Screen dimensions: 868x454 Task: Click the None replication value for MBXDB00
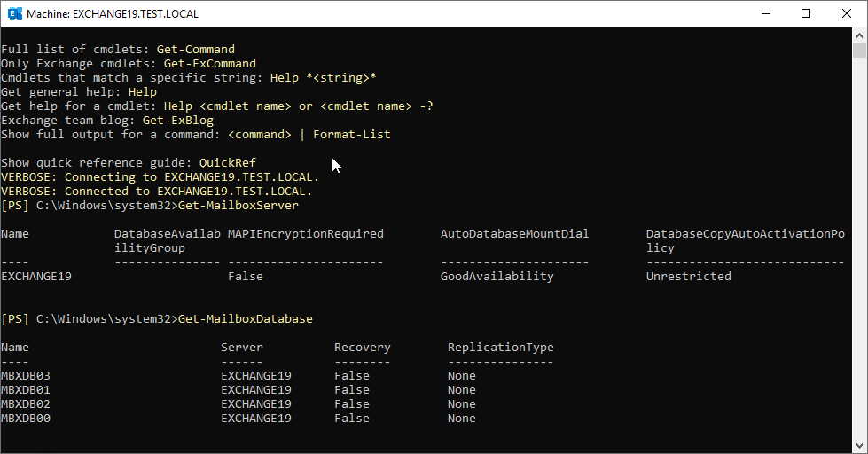click(x=462, y=418)
